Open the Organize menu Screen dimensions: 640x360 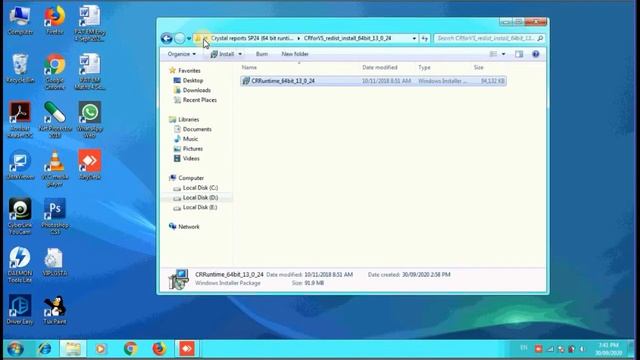pyautogui.click(x=182, y=54)
